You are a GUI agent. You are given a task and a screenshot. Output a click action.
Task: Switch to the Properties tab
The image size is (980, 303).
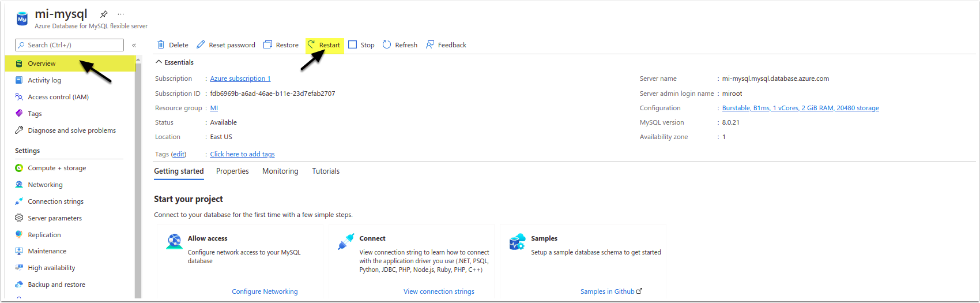coord(232,171)
